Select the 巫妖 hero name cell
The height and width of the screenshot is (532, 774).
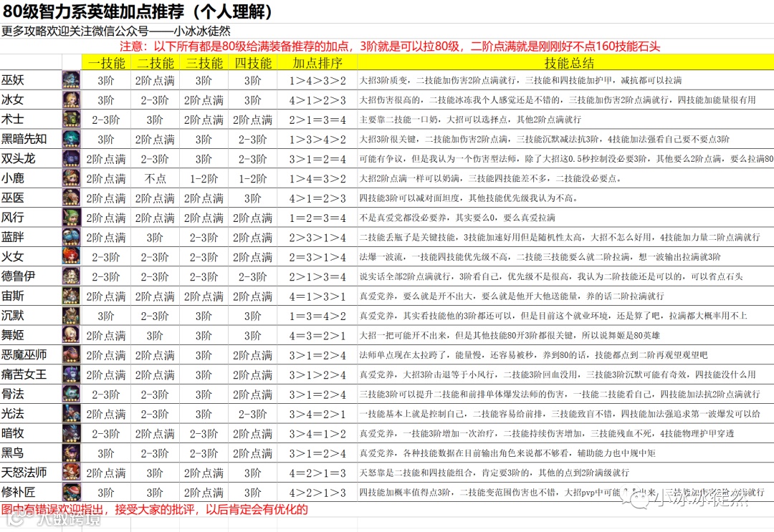31,80
